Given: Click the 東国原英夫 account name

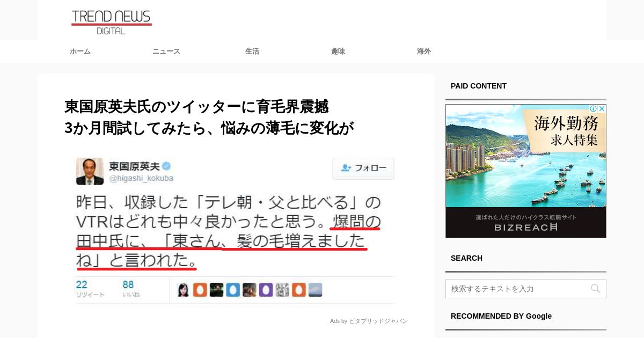Looking at the screenshot, I should 134,166.
